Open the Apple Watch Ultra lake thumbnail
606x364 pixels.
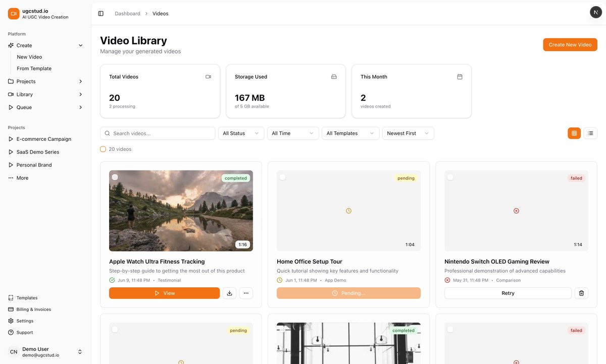click(x=181, y=211)
